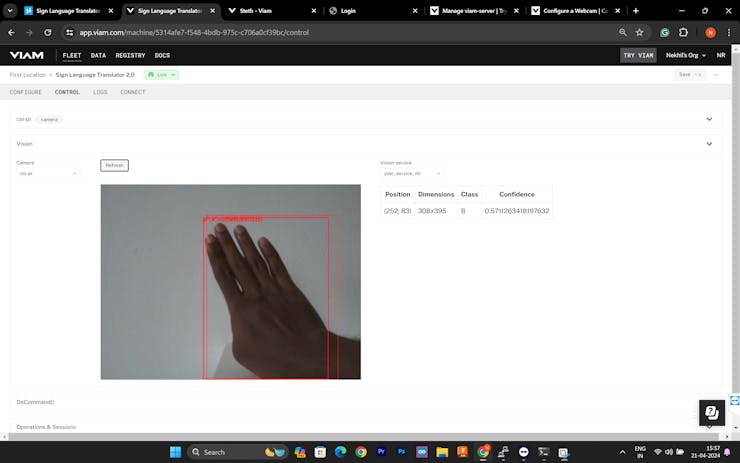Launch Microsoft Edge from the taskbar

[x=340, y=452]
